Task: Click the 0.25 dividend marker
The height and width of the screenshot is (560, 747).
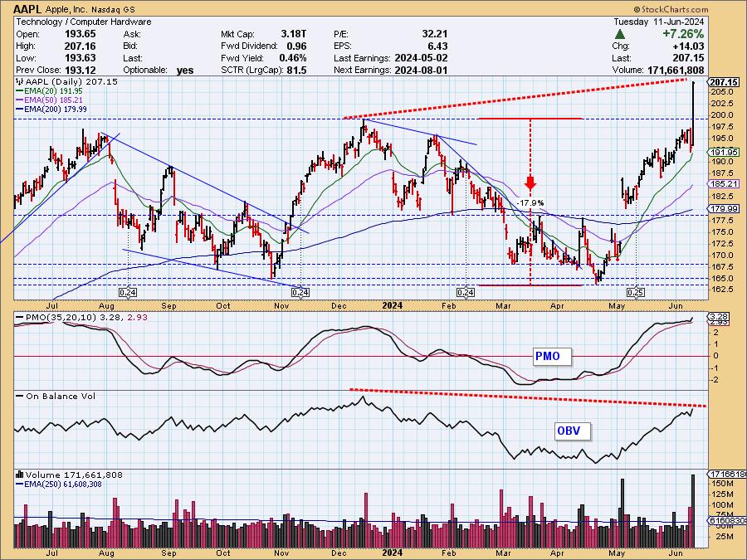Action: pos(636,292)
